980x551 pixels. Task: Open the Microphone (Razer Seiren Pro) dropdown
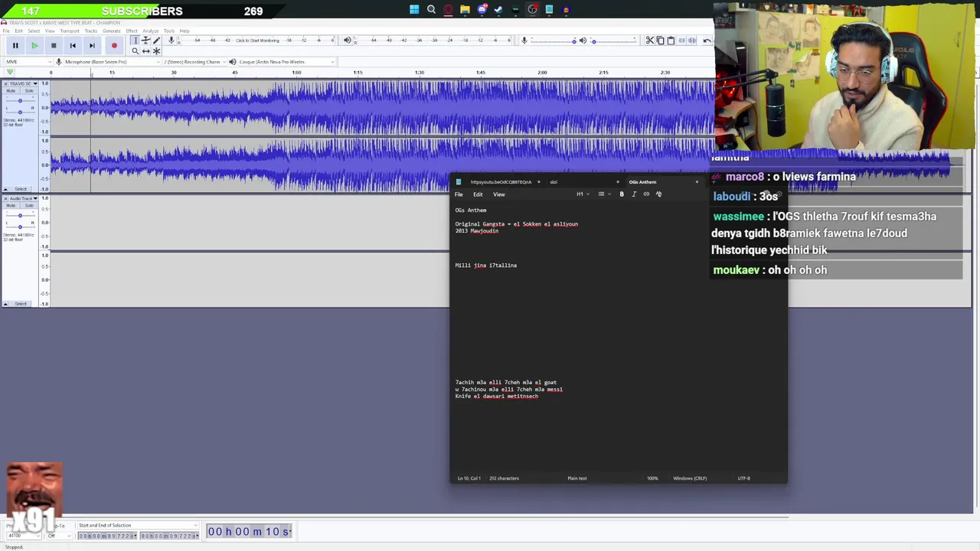click(x=112, y=62)
